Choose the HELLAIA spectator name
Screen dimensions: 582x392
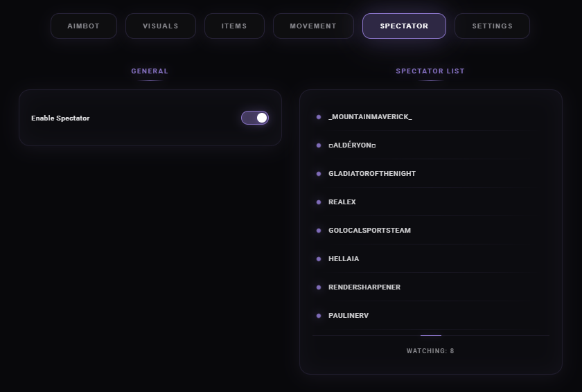pyautogui.click(x=344, y=259)
